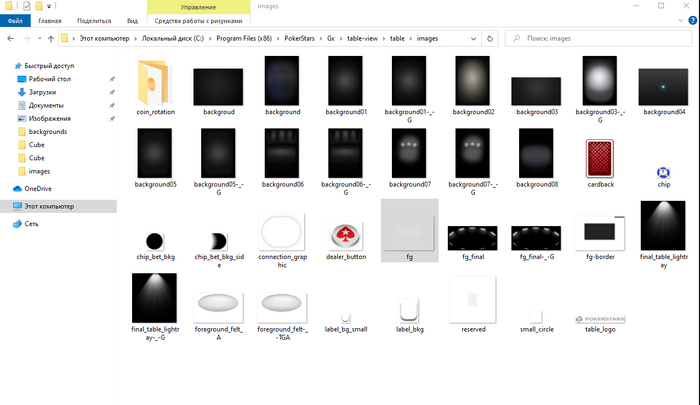The height and width of the screenshot is (405, 700).
Task: Expand the address bar history dropdown
Action: tap(473, 39)
